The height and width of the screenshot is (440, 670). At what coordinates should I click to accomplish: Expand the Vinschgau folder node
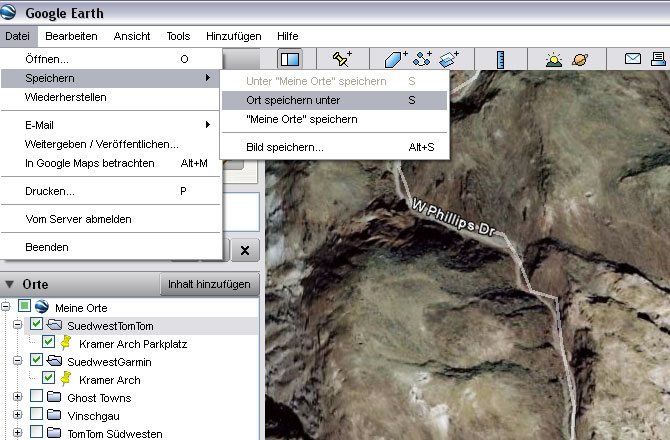(x=18, y=414)
